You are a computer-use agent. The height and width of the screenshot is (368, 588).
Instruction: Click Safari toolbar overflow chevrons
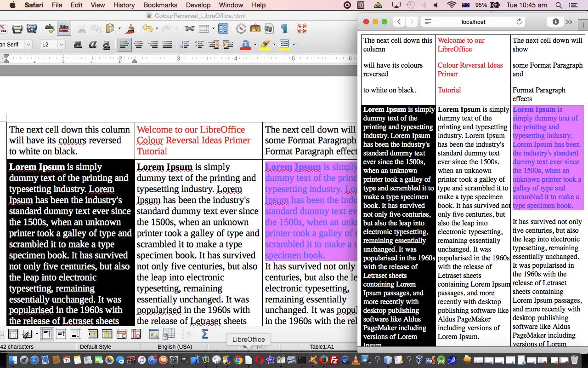pyautogui.click(x=570, y=22)
